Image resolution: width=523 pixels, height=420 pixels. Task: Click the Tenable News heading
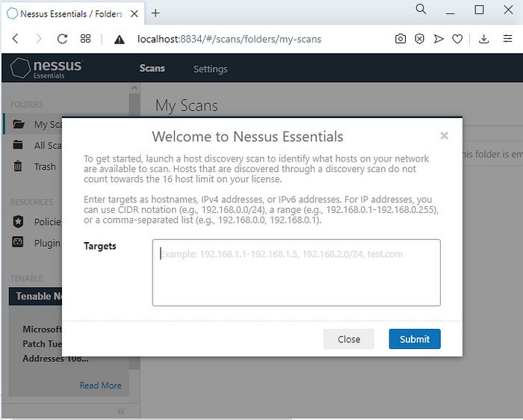[x=39, y=296]
